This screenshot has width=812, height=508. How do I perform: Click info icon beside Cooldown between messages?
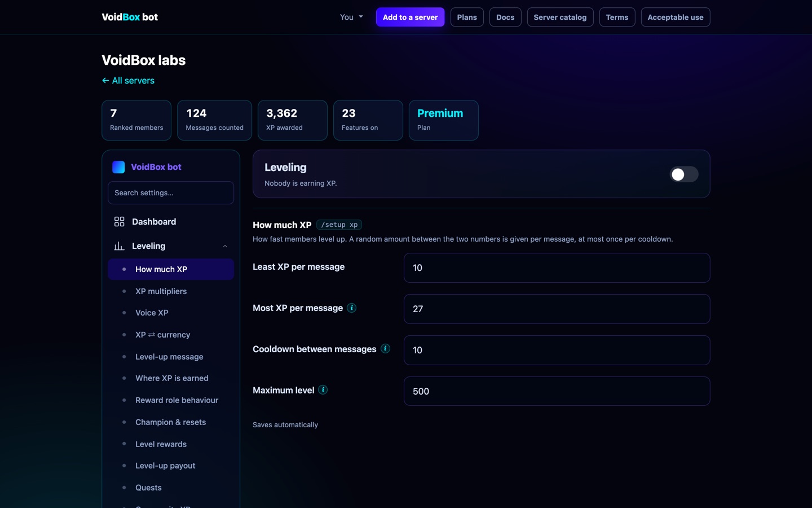[385, 349]
